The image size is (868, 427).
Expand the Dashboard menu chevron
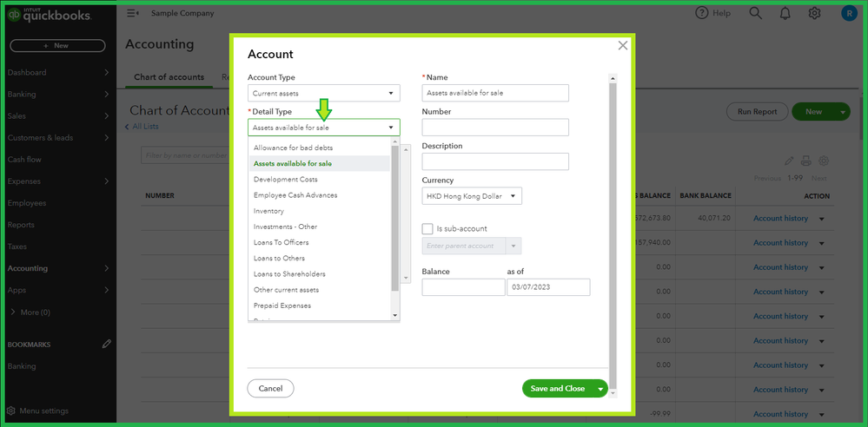tap(106, 72)
